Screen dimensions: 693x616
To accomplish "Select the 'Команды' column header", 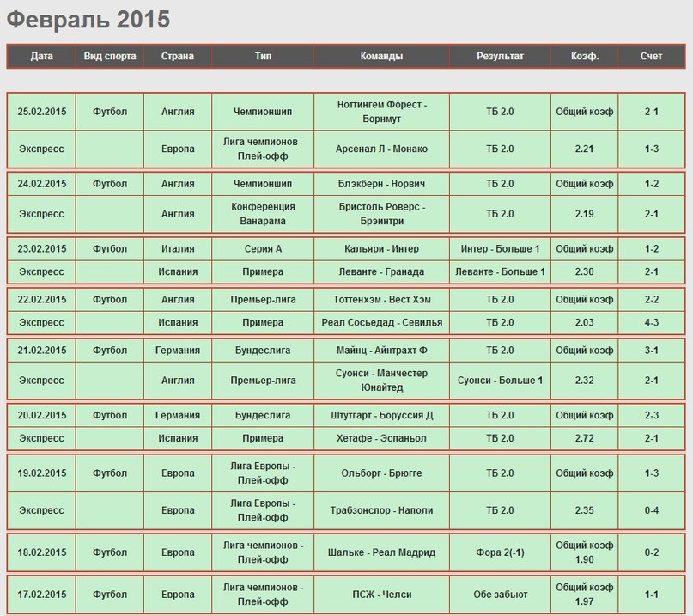I will tap(381, 56).
